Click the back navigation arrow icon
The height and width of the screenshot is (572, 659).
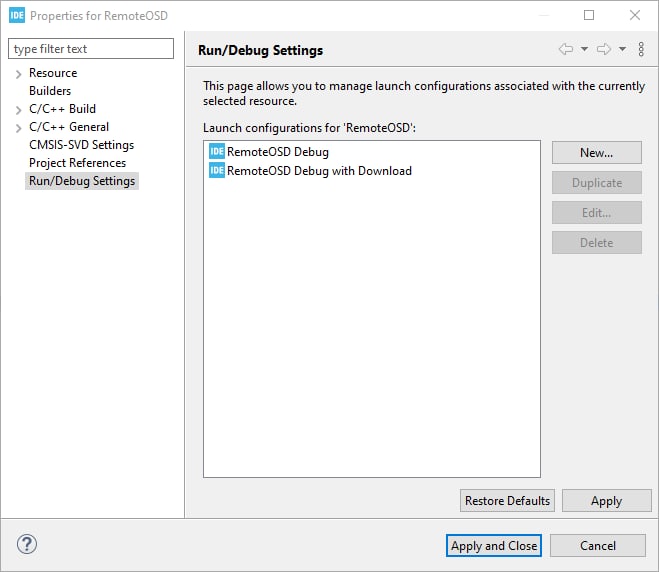point(566,49)
